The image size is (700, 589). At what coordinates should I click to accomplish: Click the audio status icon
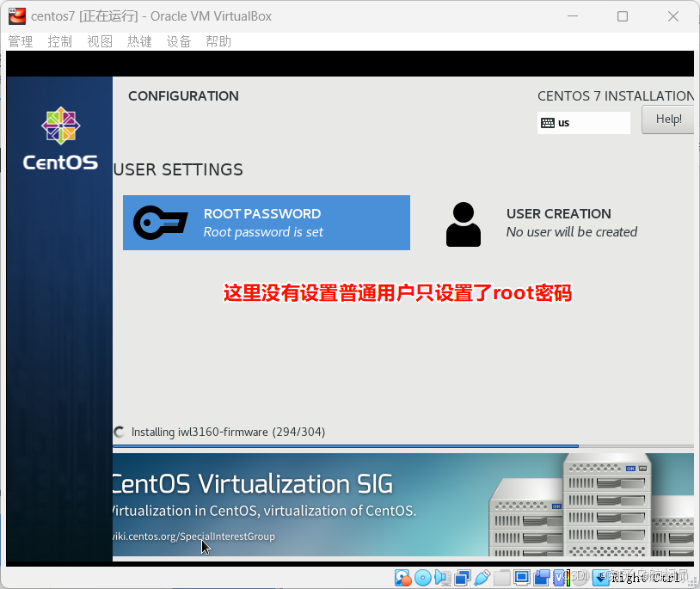pos(442,578)
